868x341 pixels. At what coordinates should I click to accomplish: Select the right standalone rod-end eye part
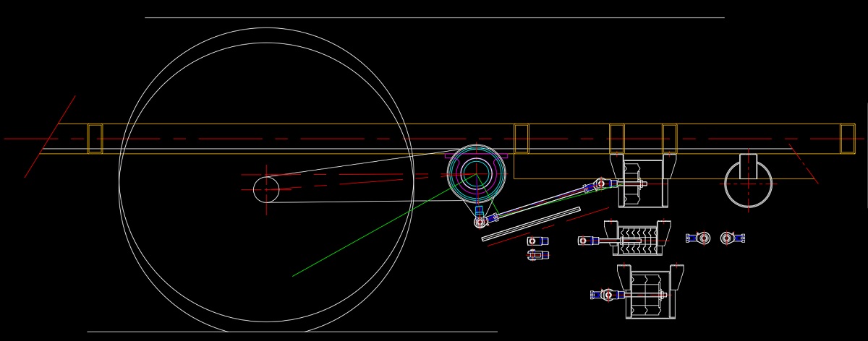[x=732, y=238]
